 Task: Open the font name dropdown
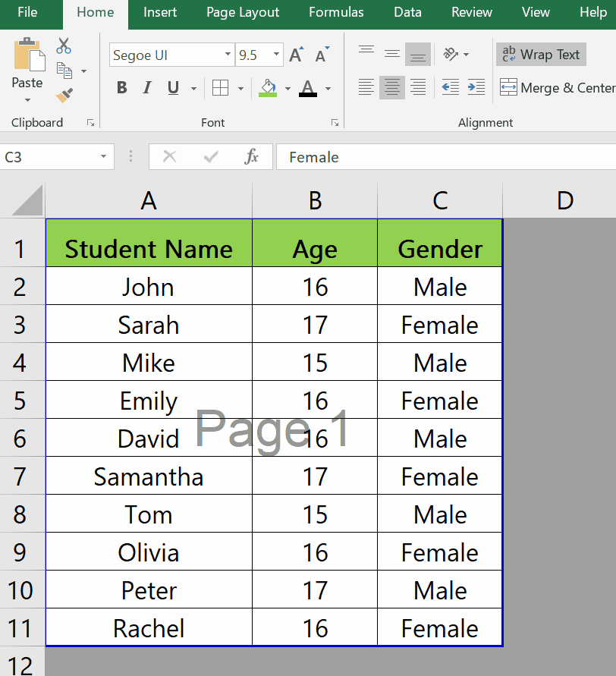[227, 55]
